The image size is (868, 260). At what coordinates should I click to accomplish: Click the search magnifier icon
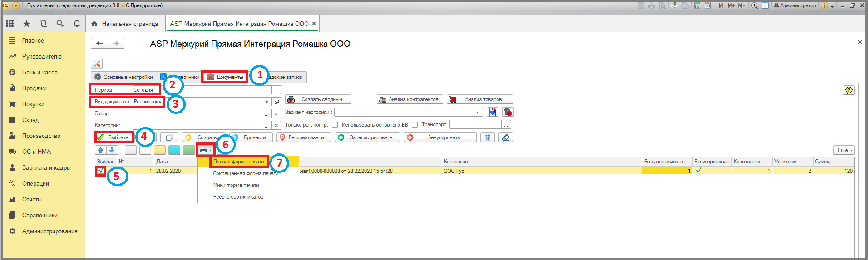(x=60, y=24)
